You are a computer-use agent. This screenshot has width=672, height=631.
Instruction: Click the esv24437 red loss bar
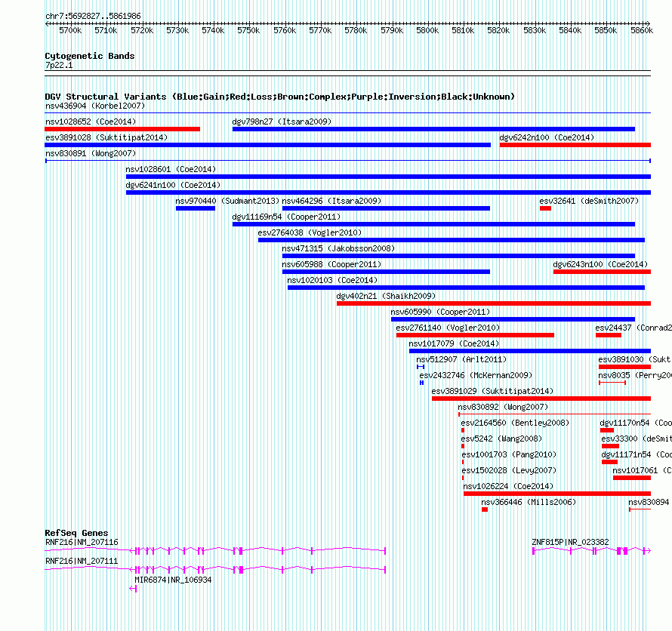pyautogui.click(x=608, y=335)
